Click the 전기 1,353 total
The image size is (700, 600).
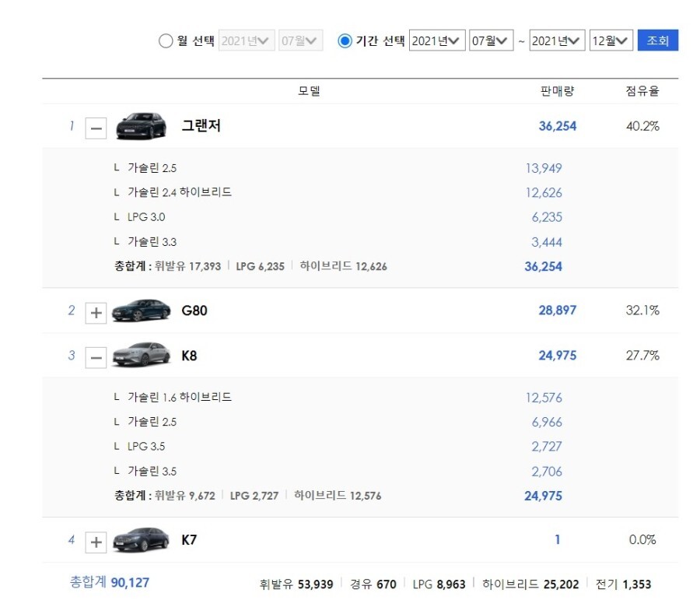pos(623,584)
